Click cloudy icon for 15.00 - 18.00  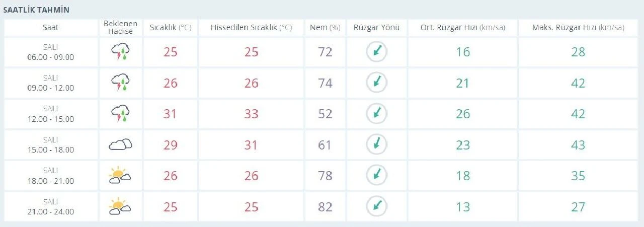click(x=120, y=145)
